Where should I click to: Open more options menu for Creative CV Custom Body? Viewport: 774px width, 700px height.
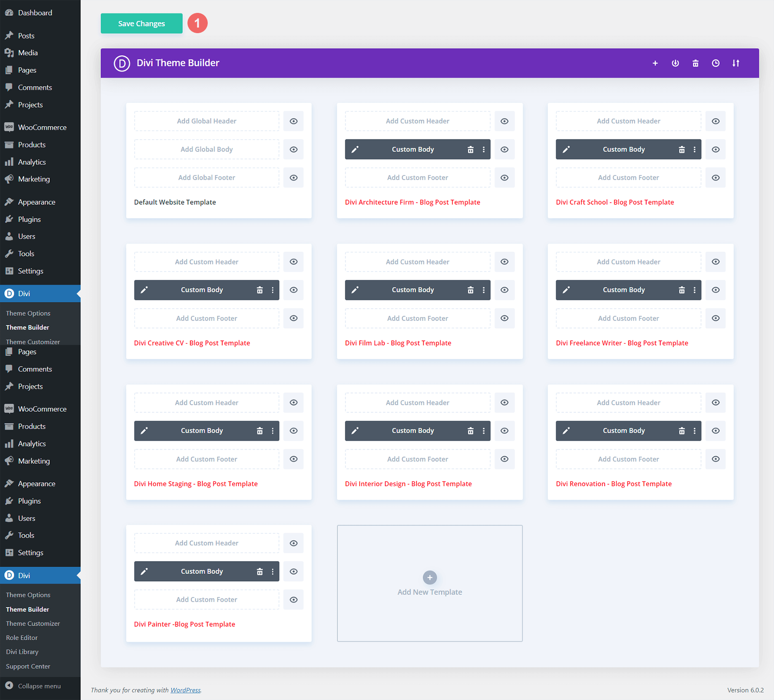(x=273, y=290)
